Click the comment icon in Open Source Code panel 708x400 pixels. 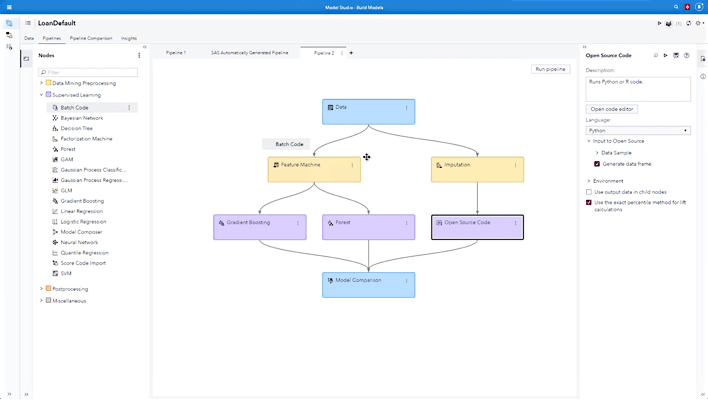click(x=656, y=56)
